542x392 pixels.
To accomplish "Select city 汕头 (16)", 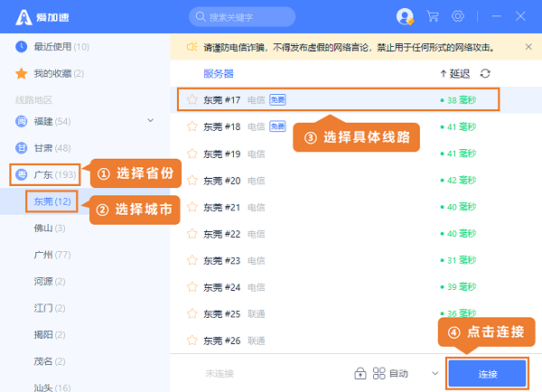I will [x=52, y=387].
